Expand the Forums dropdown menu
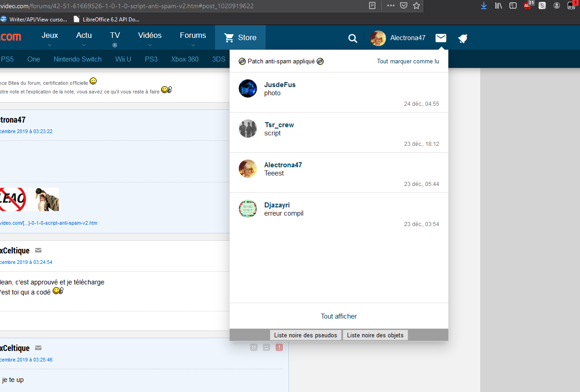This screenshot has height=392, width=580. 193,38
